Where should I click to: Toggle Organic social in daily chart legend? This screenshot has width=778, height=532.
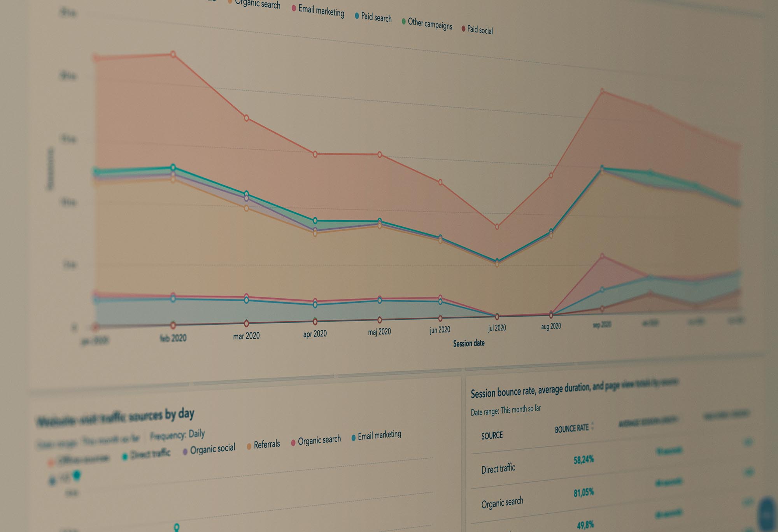212,449
